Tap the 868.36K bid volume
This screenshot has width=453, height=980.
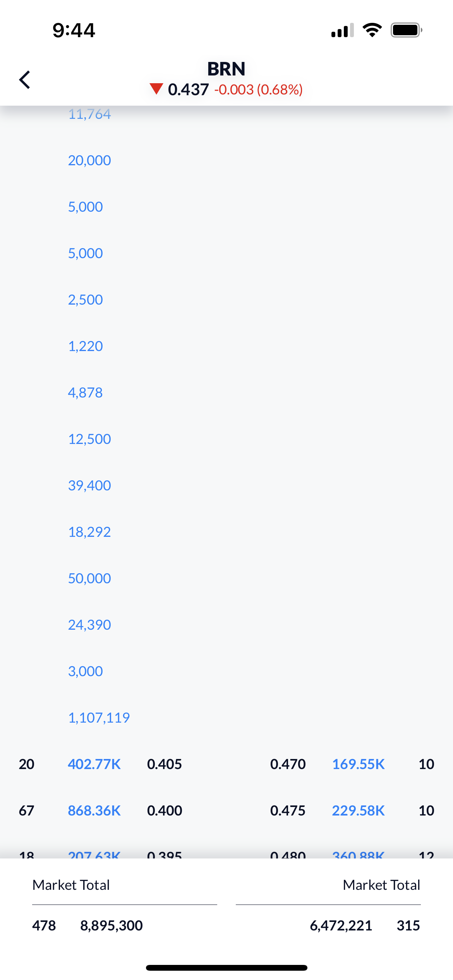[94, 810]
